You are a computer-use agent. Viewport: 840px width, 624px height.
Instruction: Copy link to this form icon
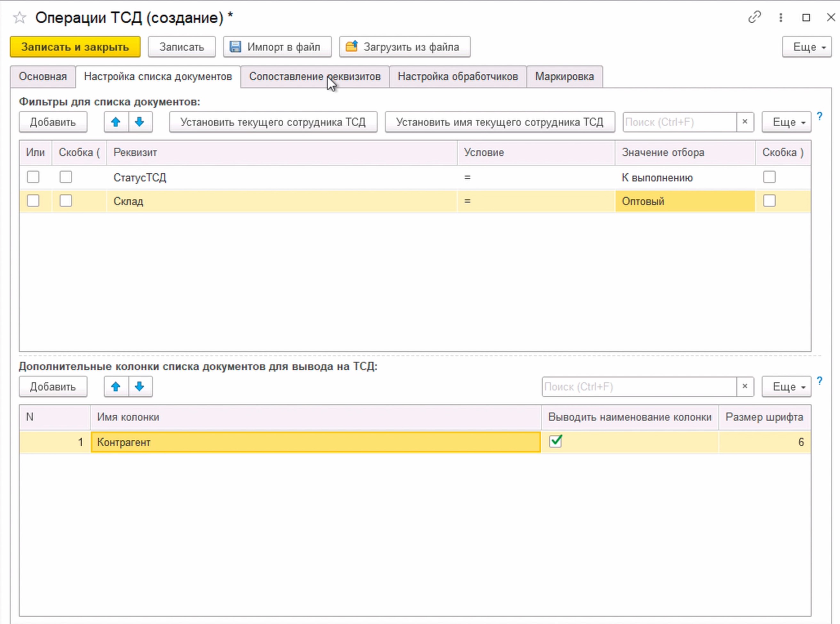[x=754, y=17]
